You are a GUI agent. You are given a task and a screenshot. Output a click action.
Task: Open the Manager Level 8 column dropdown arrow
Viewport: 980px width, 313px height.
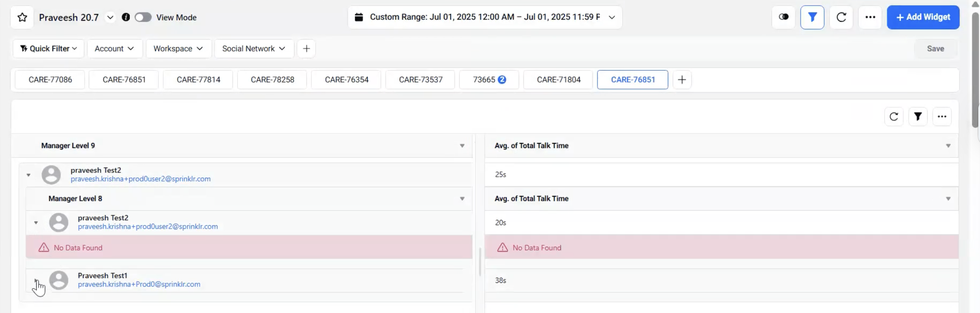462,199
